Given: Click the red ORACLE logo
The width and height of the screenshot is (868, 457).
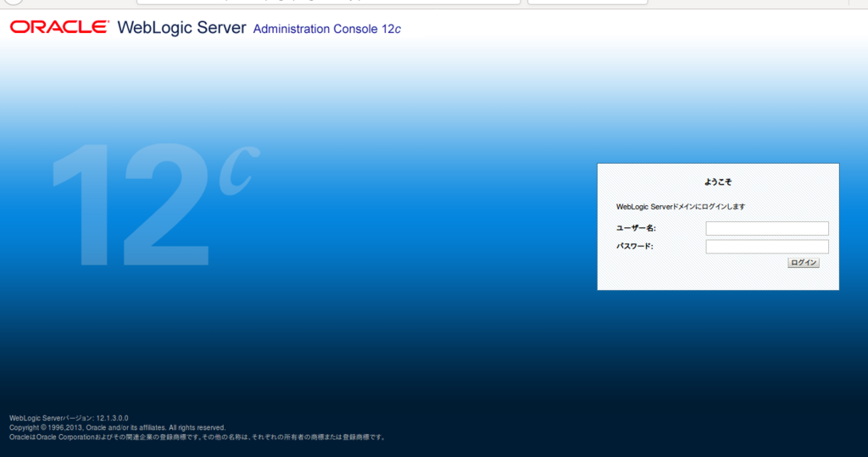Looking at the screenshot, I should pos(59,27).
